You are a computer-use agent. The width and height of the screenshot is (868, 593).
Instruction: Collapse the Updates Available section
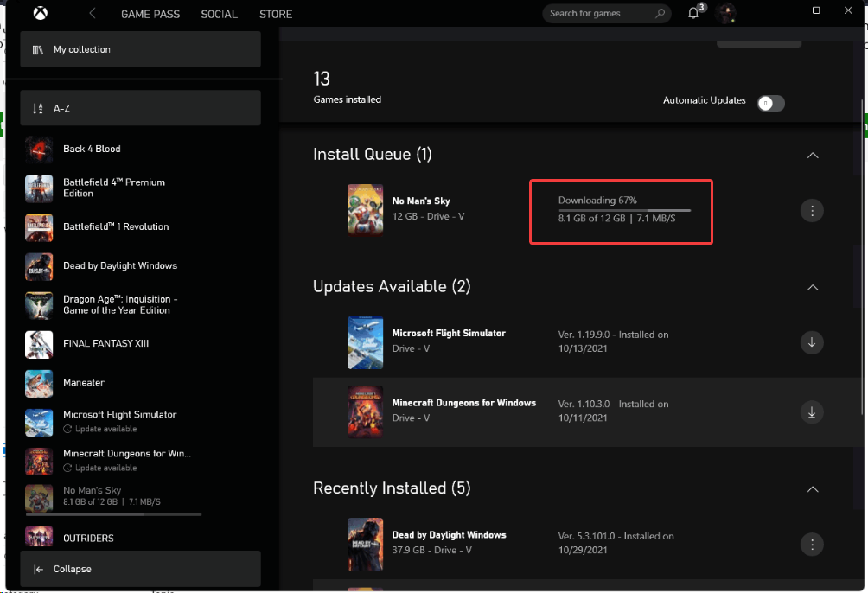tap(812, 287)
